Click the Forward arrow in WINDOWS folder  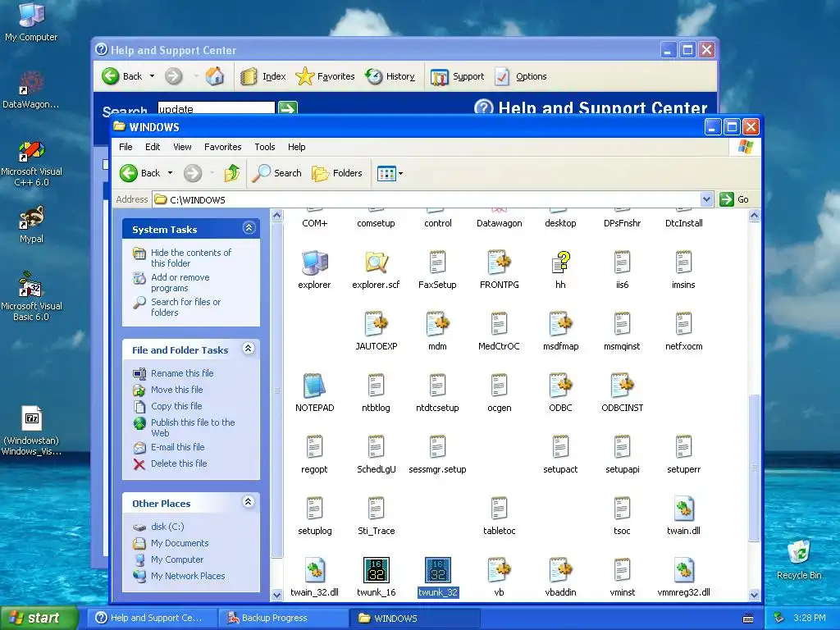(x=193, y=173)
